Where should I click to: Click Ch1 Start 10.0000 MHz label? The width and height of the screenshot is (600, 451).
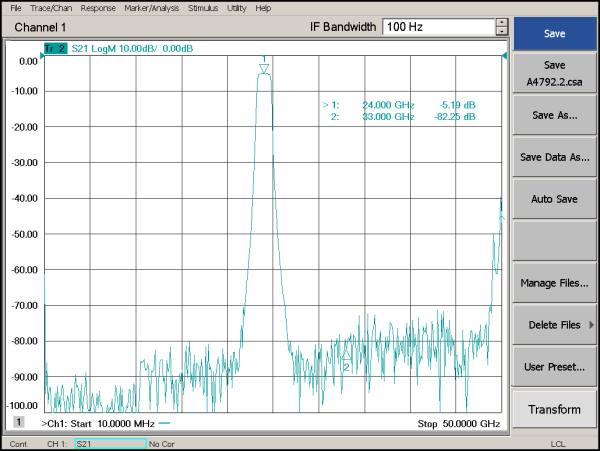[98, 424]
